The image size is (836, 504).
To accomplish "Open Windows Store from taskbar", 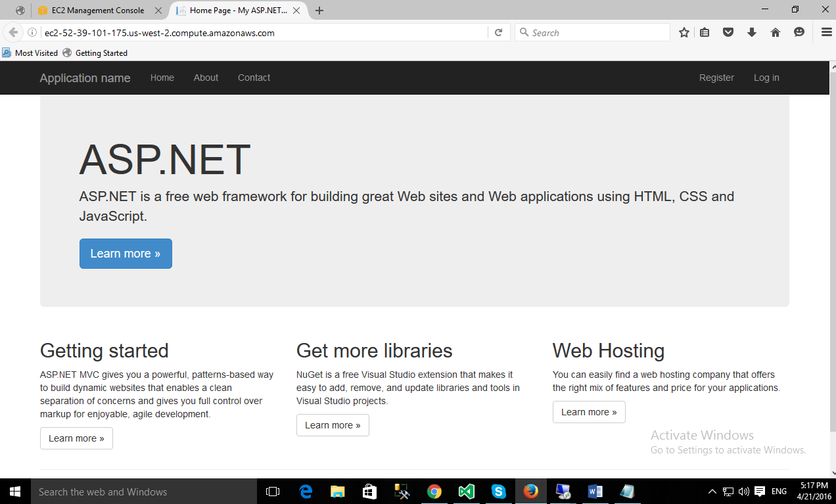I will pos(369,492).
